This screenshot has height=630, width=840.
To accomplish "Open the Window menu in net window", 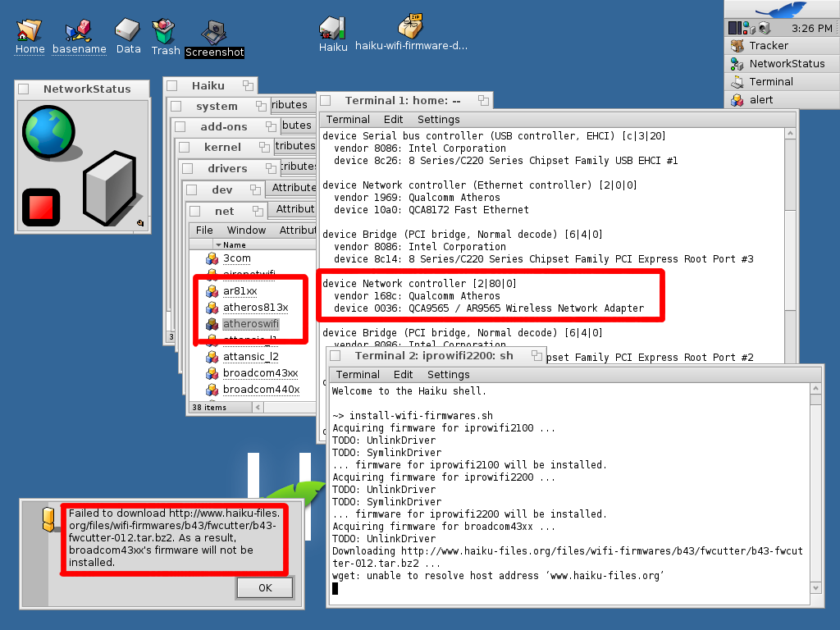I will [x=246, y=231].
